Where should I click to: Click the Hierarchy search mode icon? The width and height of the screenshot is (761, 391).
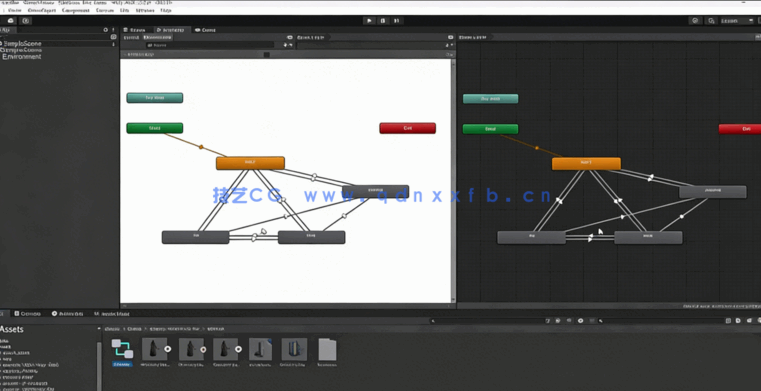tap(114, 37)
